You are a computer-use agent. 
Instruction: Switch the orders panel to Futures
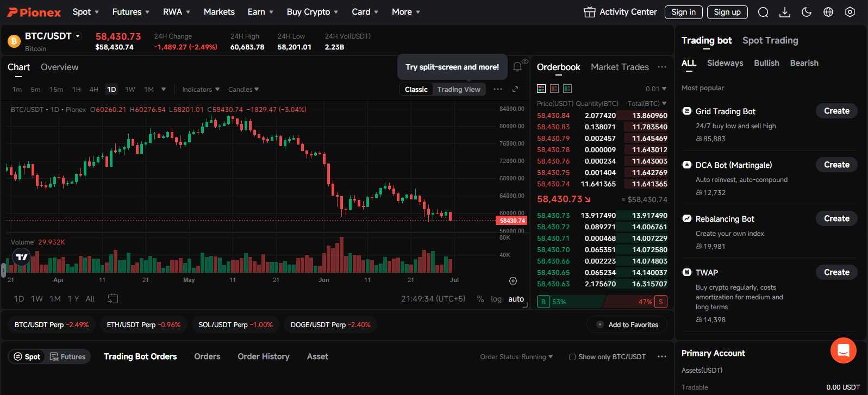(x=68, y=356)
